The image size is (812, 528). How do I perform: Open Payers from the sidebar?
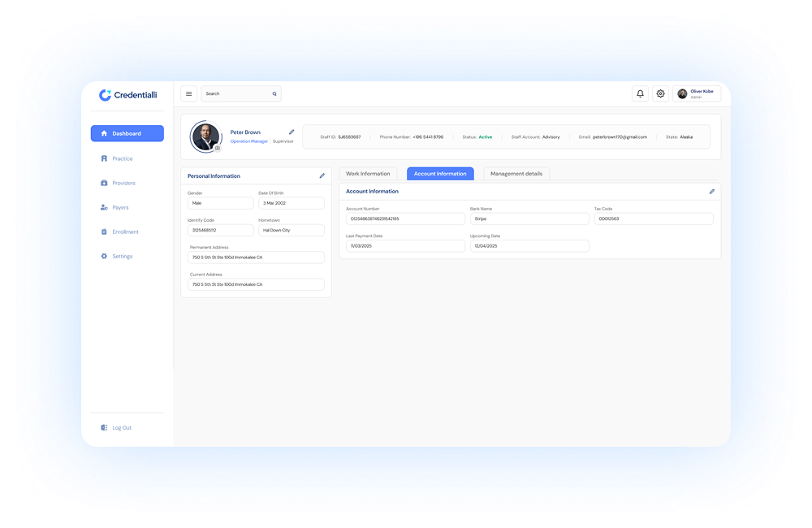[120, 207]
